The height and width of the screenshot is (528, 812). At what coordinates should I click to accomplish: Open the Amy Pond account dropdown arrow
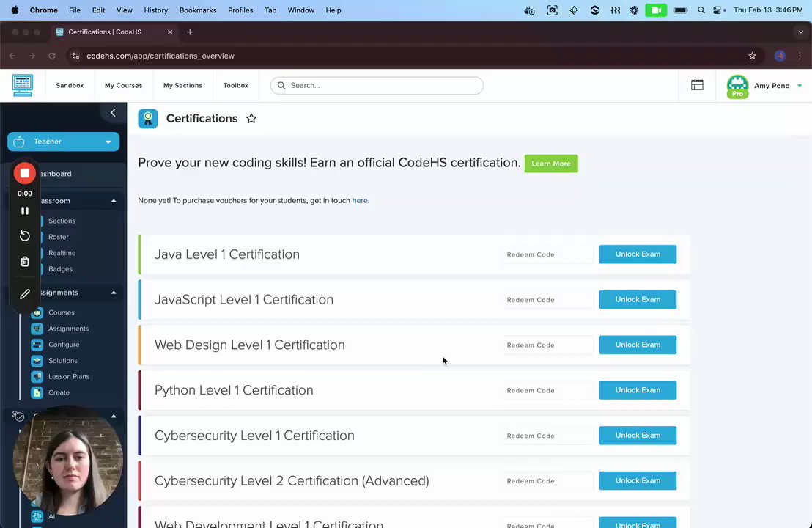[x=800, y=86]
